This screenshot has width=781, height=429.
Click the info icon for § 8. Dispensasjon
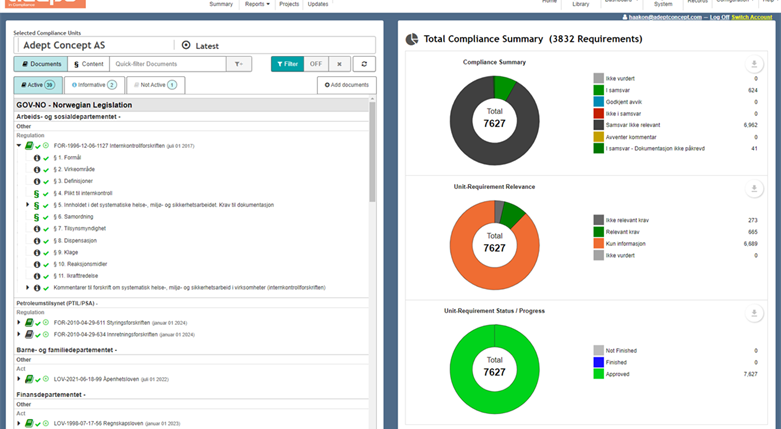(37, 241)
